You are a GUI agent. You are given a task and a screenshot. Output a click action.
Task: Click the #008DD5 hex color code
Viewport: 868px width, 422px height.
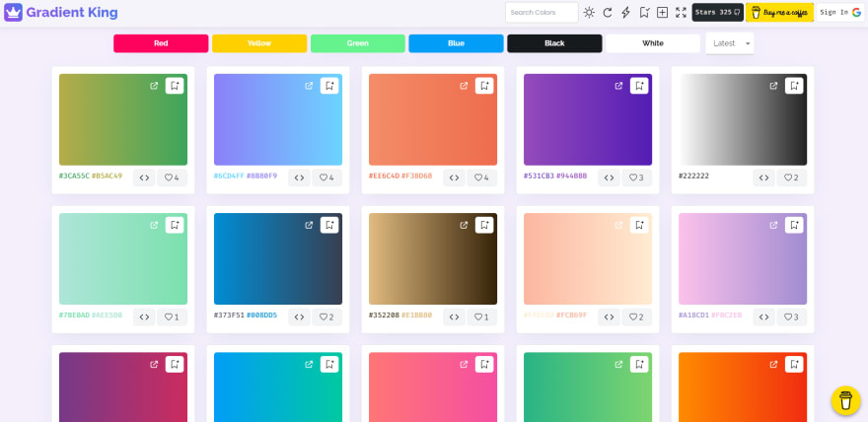point(261,316)
